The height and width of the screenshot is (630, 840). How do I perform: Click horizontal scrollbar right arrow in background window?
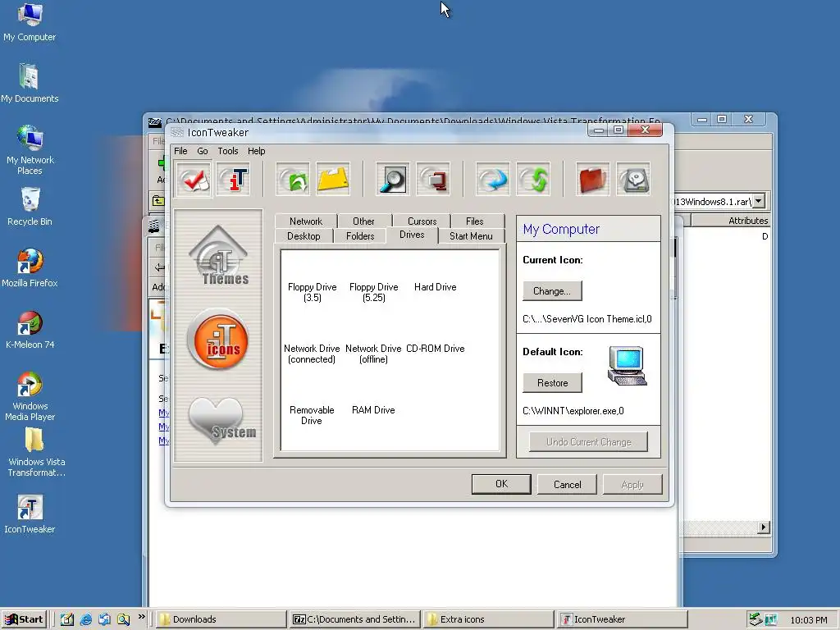[x=764, y=527]
